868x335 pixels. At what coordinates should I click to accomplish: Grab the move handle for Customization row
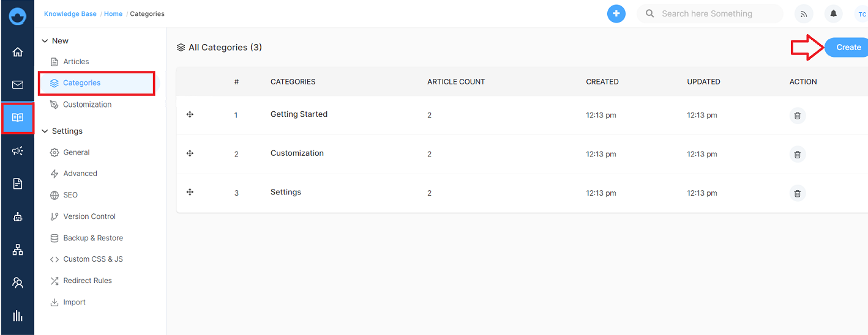click(190, 153)
